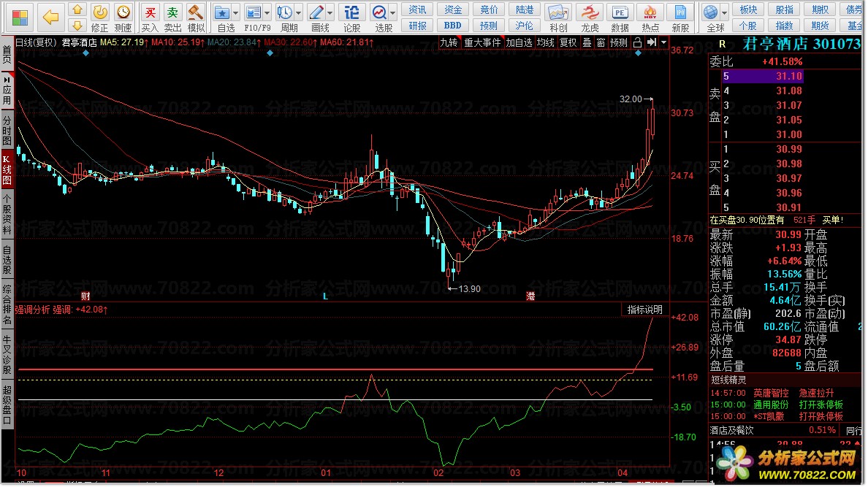
Task: Click the jump-to-end arrow icon
Action: [x=652, y=42]
